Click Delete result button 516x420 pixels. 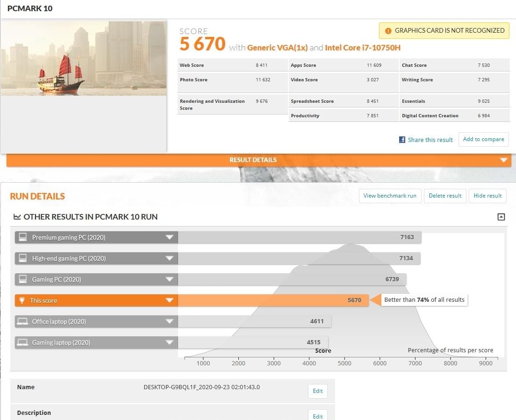pyautogui.click(x=445, y=196)
